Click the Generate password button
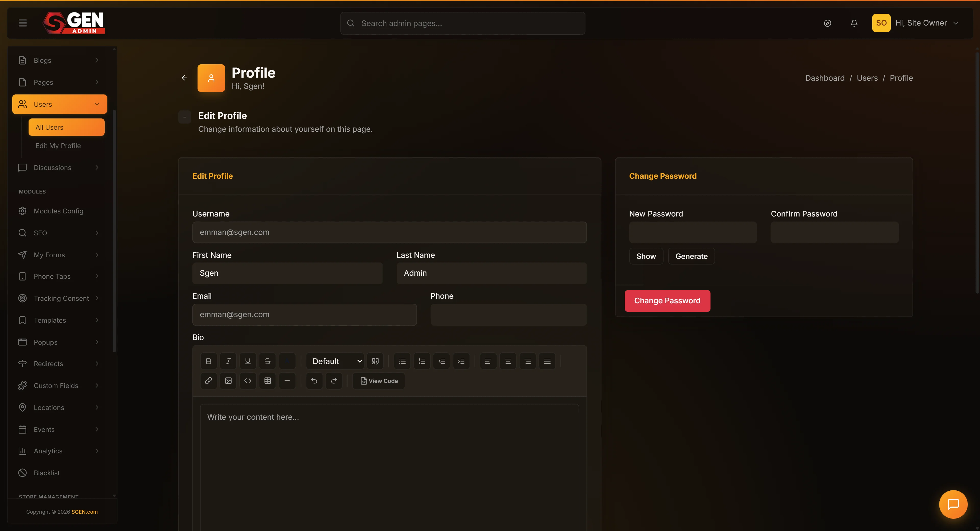The image size is (980, 531). click(x=691, y=256)
